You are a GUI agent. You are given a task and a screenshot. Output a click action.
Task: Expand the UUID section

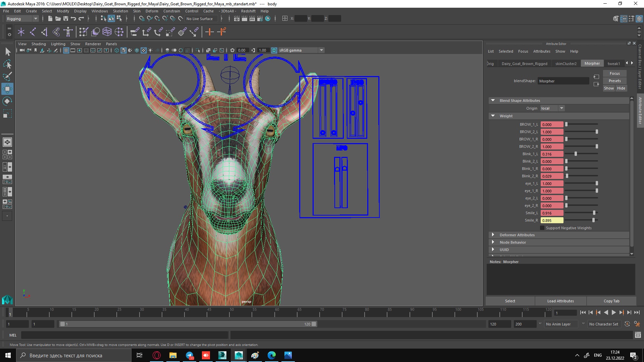[493, 250]
